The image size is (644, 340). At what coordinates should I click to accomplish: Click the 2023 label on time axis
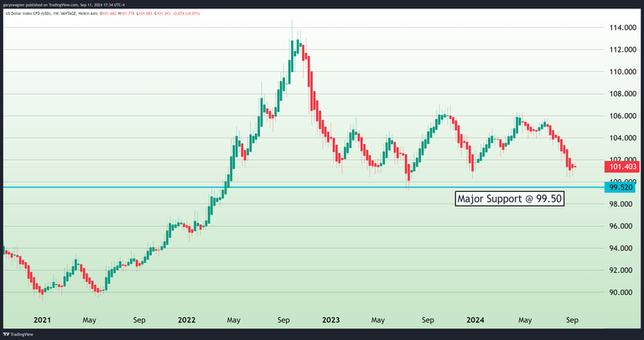pyautogui.click(x=330, y=319)
